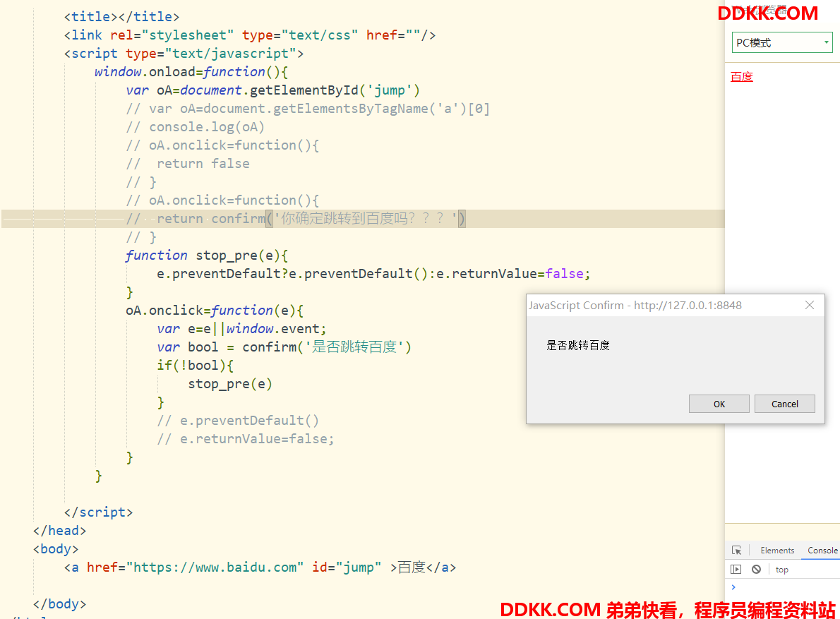Open the top context selector
The image size is (840, 619).
781,570
